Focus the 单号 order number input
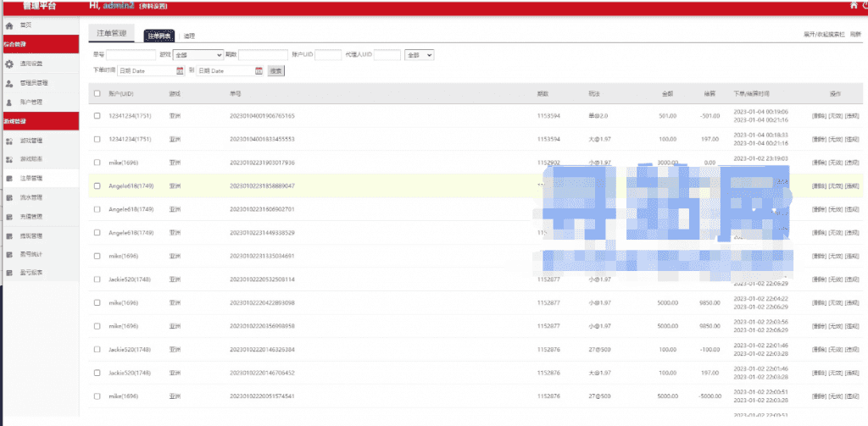This screenshot has height=426, width=868. click(x=131, y=55)
